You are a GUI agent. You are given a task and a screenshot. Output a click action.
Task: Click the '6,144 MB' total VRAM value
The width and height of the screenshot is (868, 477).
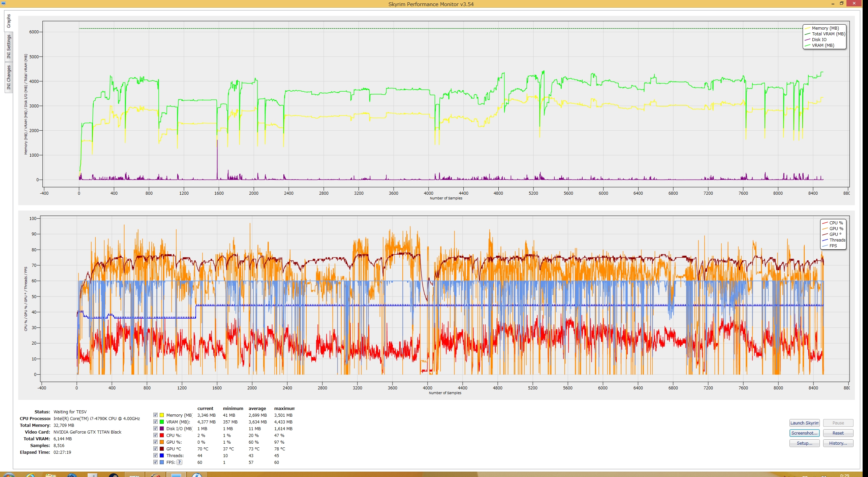[63, 439]
